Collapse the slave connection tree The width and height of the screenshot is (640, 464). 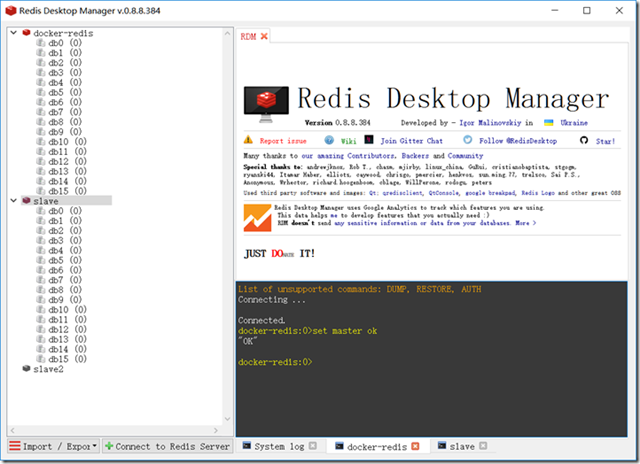point(13,200)
